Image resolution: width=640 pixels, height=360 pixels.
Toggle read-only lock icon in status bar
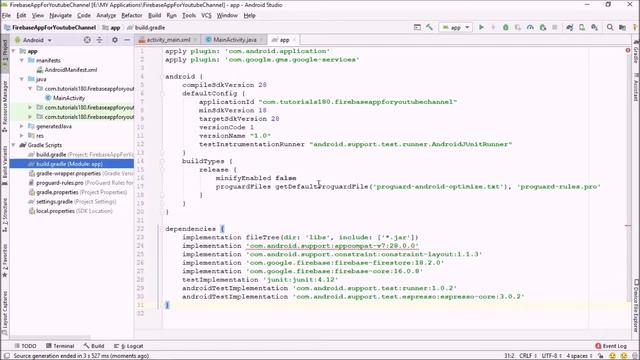[601, 356]
